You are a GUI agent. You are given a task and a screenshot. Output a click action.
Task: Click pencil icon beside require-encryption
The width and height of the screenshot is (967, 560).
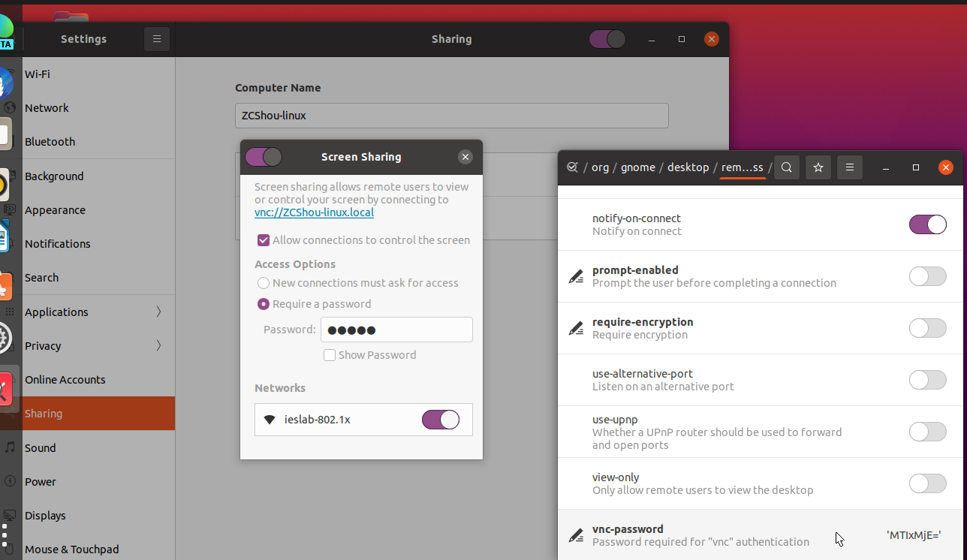576,329
